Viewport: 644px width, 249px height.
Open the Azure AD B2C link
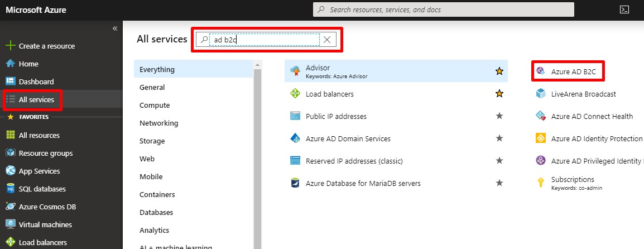tap(573, 71)
